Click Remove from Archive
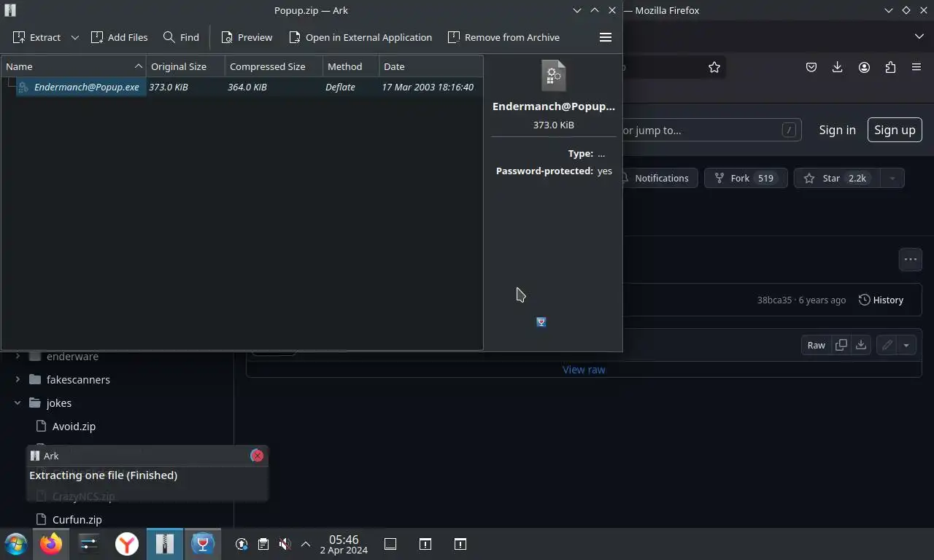The image size is (934, 560). (x=503, y=37)
